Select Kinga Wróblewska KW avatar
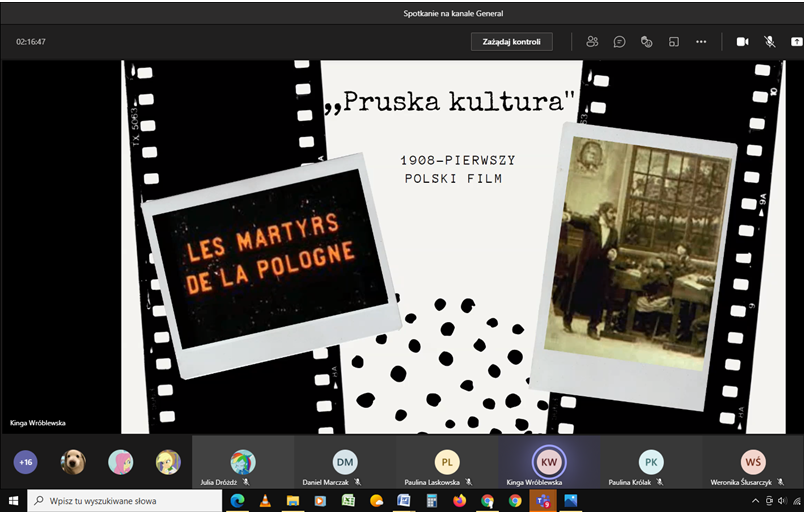Image resolution: width=804 pixels, height=516 pixels. click(x=549, y=462)
